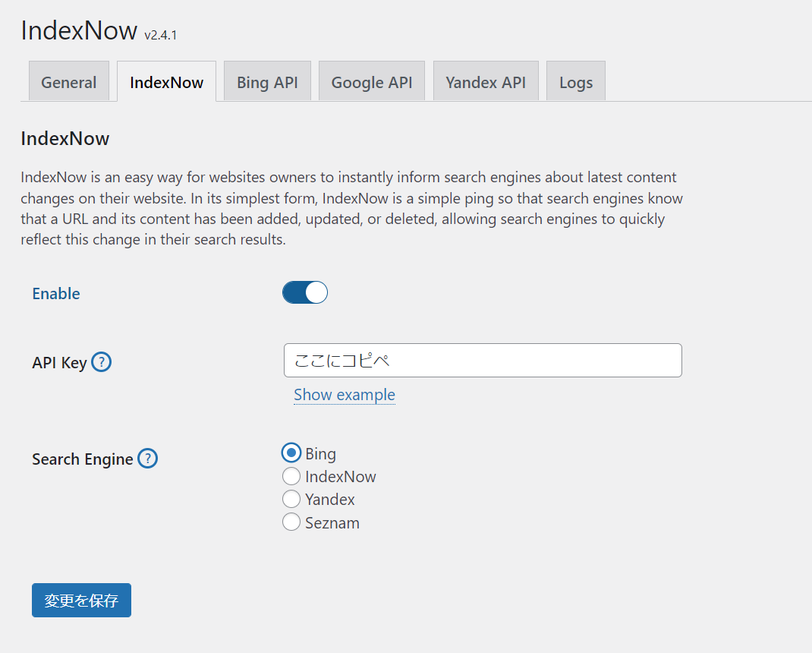Pick the Seznam search engine option

point(291,522)
